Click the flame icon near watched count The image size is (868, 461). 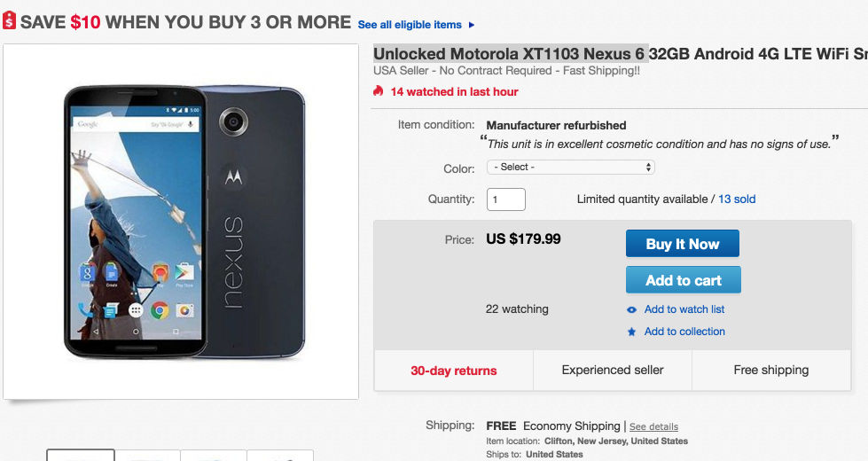(x=379, y=91)
